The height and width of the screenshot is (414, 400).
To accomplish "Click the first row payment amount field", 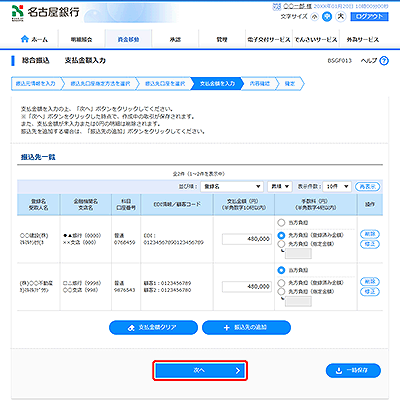I will (x=247, y=239).
